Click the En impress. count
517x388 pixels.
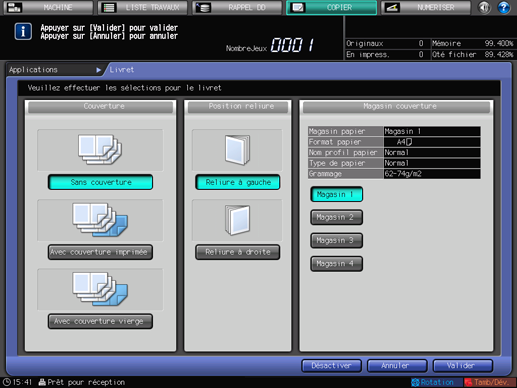(421, 54)
